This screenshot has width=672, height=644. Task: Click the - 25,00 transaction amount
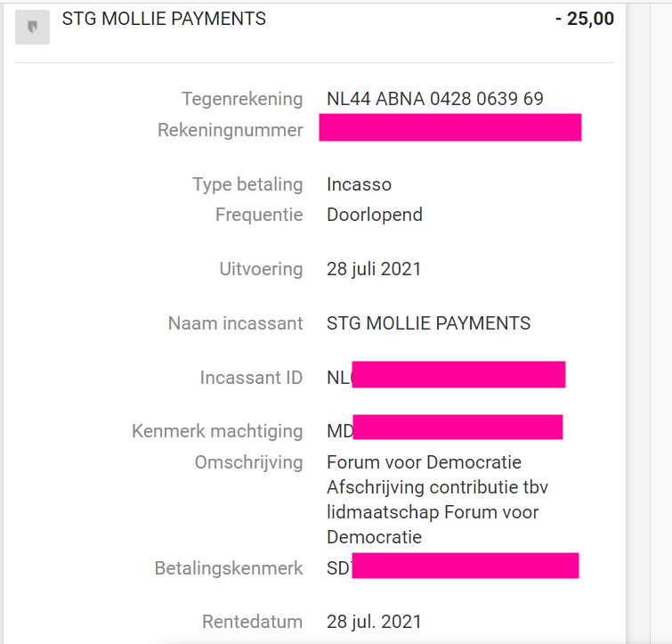tap(584, 19)
